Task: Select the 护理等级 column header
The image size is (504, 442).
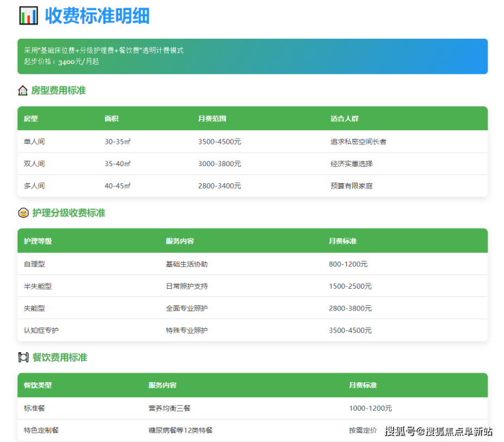Action: tap(37, 241)
